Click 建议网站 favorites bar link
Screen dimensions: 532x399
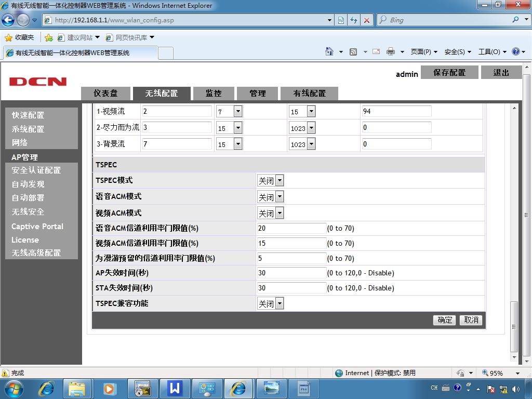point(79,37)
